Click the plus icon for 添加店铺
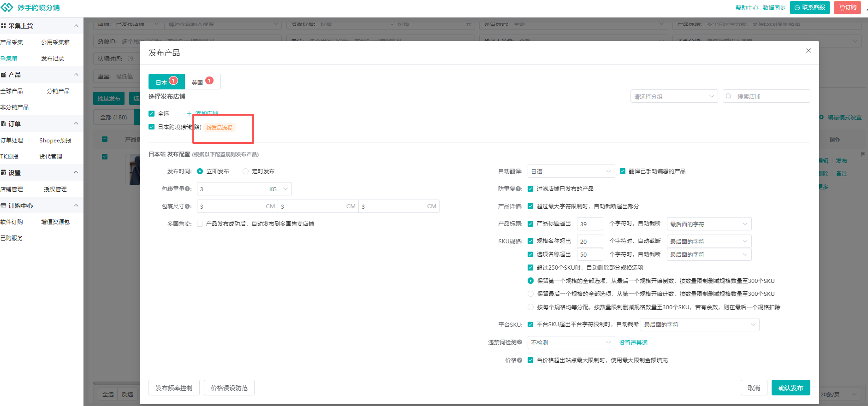 click(x=189, y=113)
